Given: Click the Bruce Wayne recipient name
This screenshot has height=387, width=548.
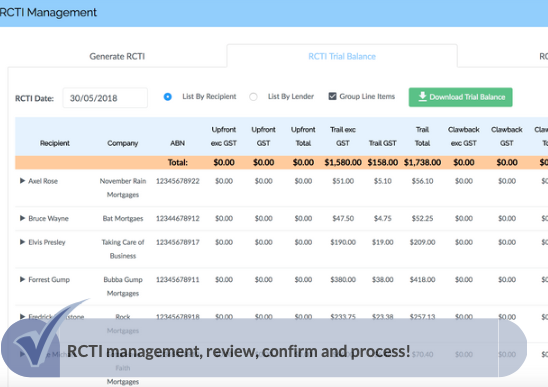Looking at the screenshot, I should tap(48, 218).
